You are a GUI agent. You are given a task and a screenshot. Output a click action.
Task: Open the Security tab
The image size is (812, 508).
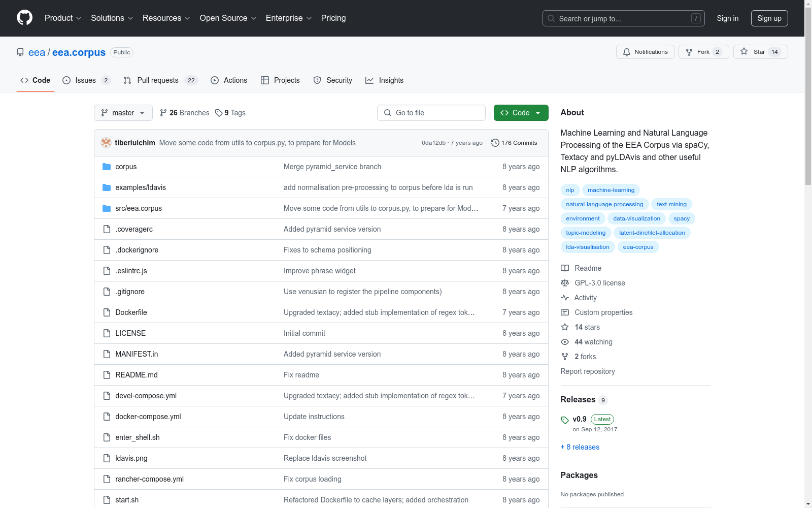pos(333,80)
